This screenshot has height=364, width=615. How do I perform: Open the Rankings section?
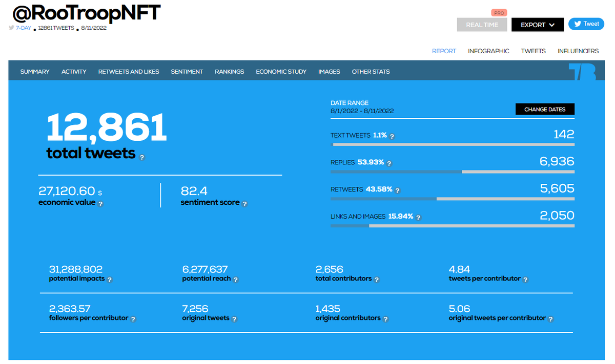point(230,72)
